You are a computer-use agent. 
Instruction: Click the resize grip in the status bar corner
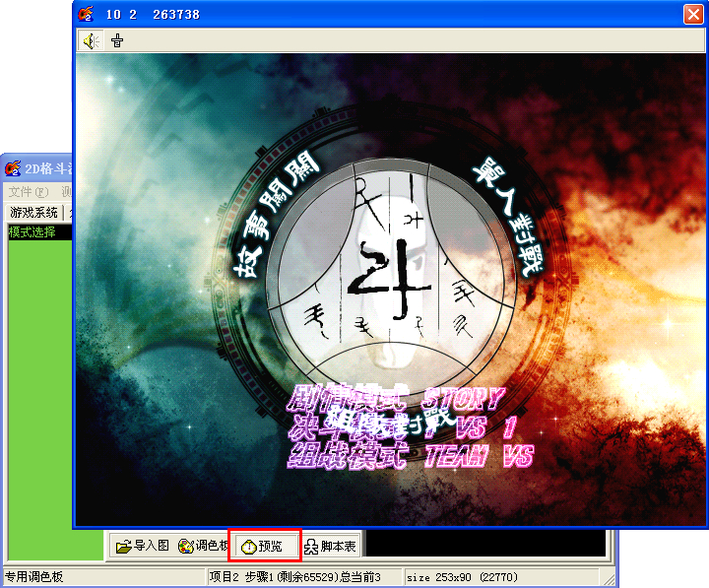coord(610,578)
